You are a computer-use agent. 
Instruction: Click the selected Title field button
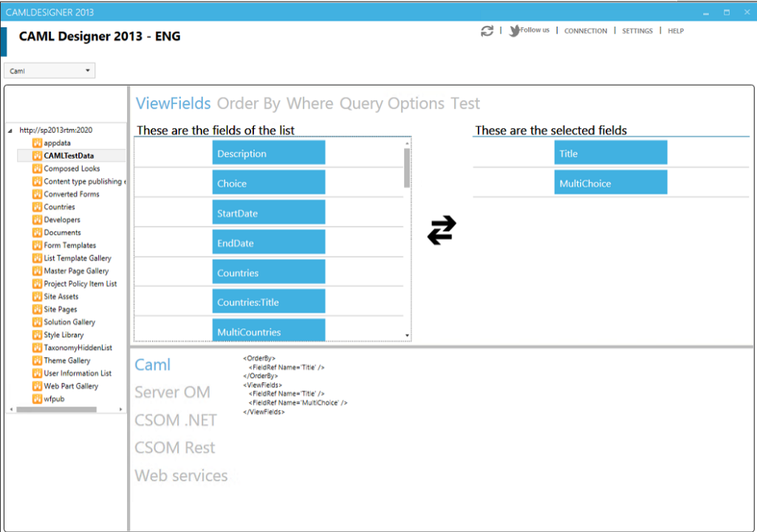click(x=611, y=153)
